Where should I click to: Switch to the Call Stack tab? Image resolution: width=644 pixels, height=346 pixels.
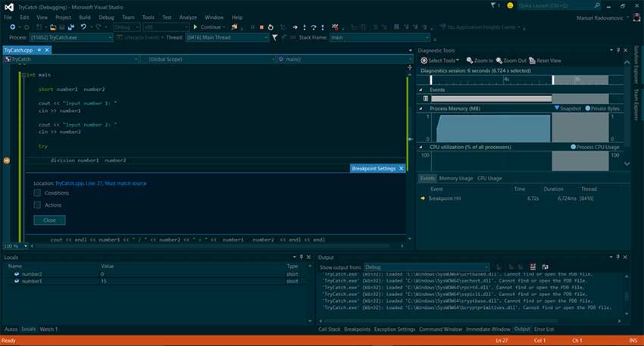(x=330, y=329)
